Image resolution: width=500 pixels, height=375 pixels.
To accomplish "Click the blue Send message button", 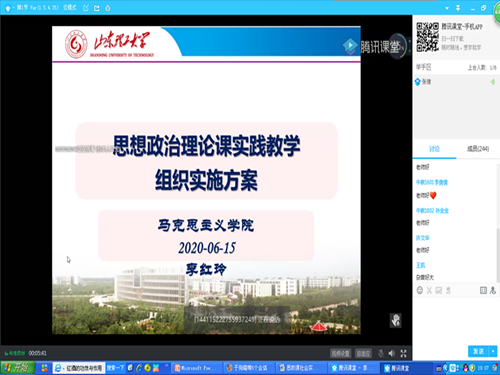I will [x=478, y=351].
